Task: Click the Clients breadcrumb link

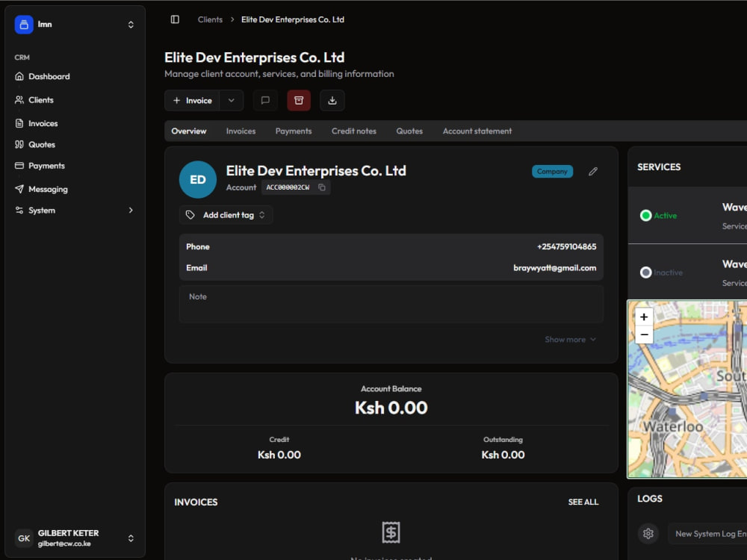Action: pyautogui.click(x=210, y=19)
